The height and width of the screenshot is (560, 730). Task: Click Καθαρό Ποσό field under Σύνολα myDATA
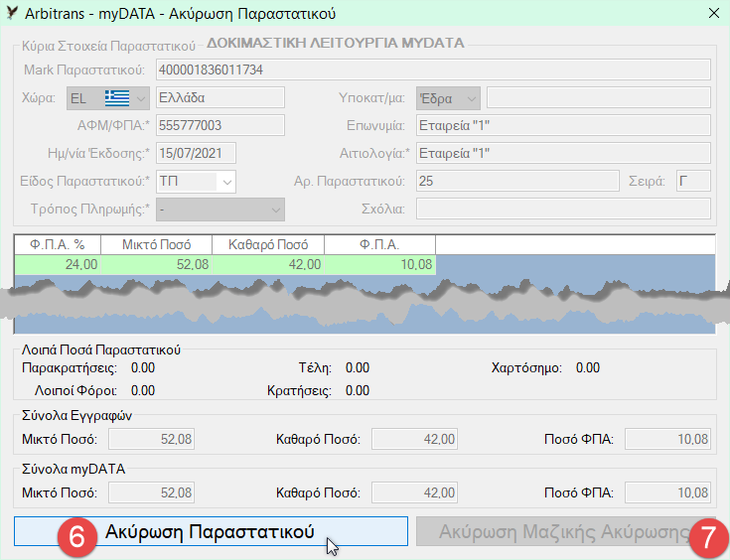click(x=414, y=492)
